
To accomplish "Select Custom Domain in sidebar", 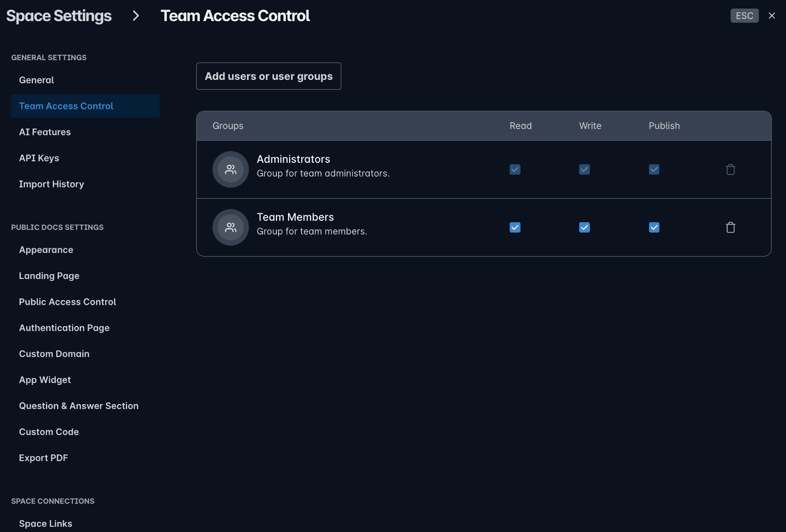I will (54, 354).
